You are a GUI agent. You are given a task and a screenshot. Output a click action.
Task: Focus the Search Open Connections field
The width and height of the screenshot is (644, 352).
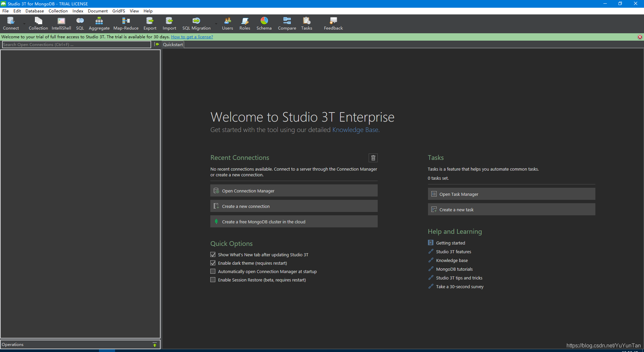(x=76, y=45)
